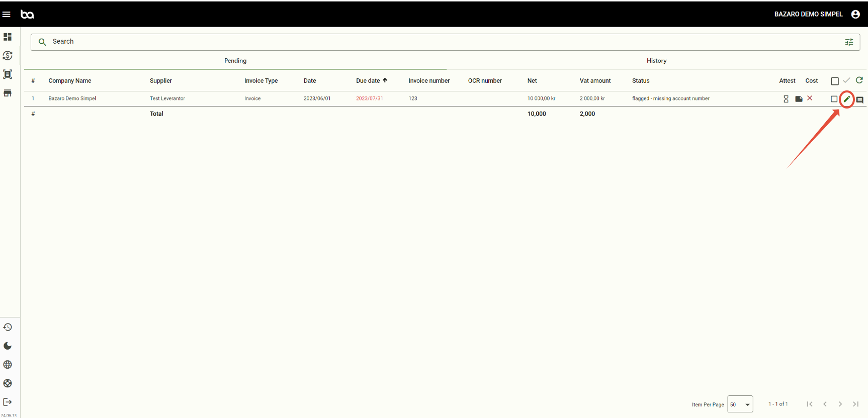Sort by Net column header

[532, 81]
